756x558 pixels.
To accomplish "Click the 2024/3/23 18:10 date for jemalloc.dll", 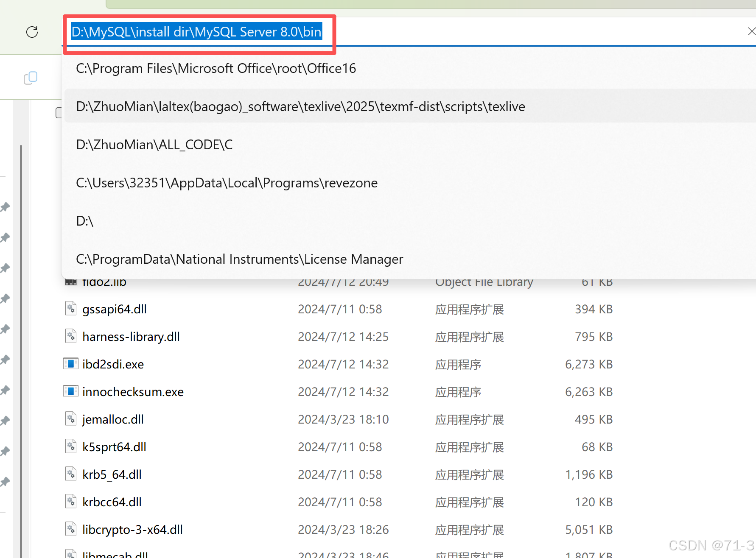I will [343, 419].
